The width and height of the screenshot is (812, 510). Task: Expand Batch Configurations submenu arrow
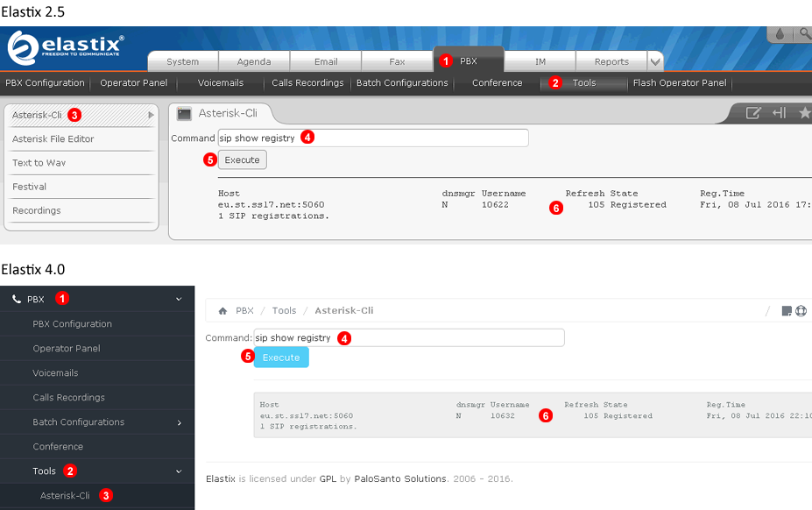click(x=180, y=422)
